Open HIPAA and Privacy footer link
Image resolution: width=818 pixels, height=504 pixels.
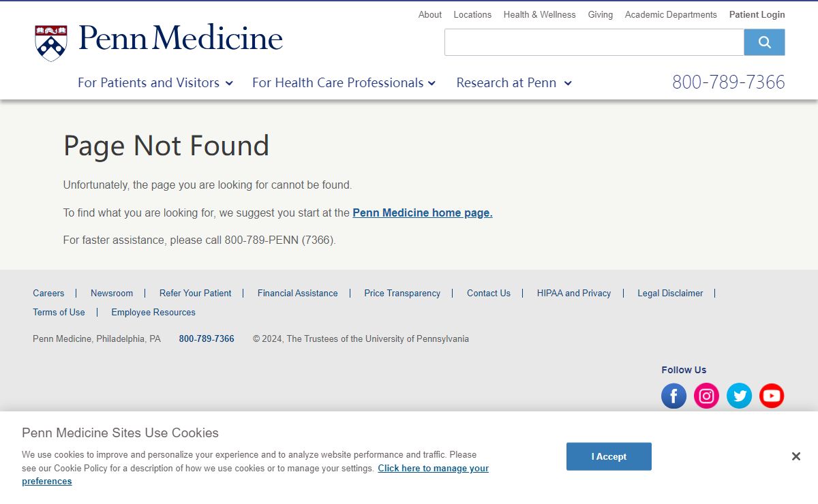point(574,293)
